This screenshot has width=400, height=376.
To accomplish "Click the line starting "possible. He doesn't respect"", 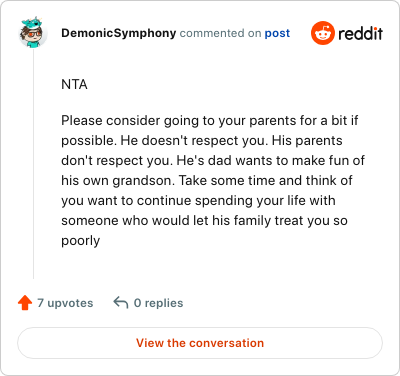I will click(x=202, y=141).
